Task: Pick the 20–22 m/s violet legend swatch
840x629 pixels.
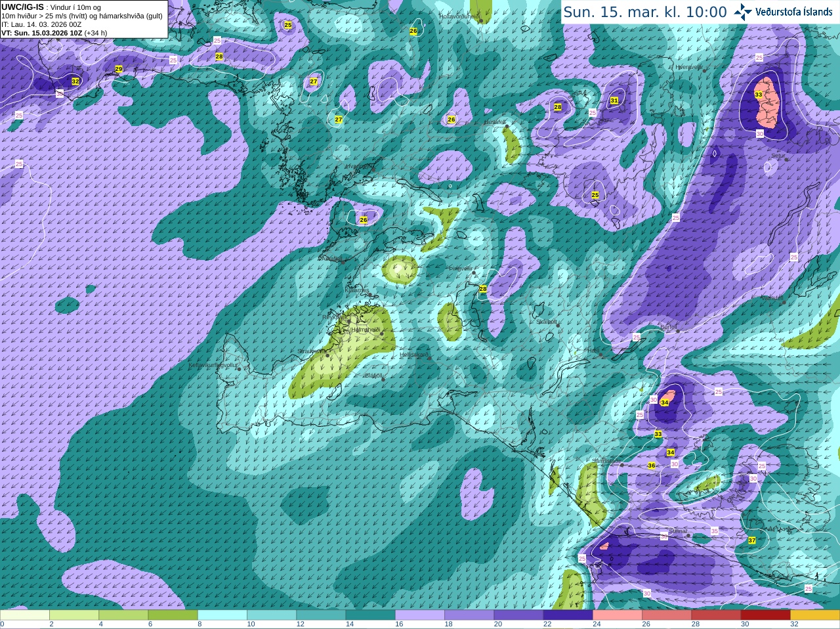Action: coord(518,615)
